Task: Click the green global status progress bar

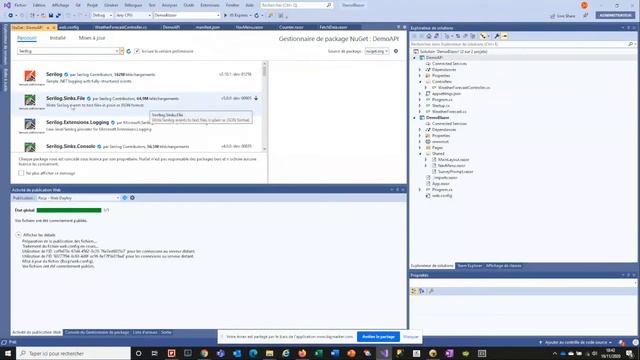Action: pyautogui.click(x=69, y=210)
